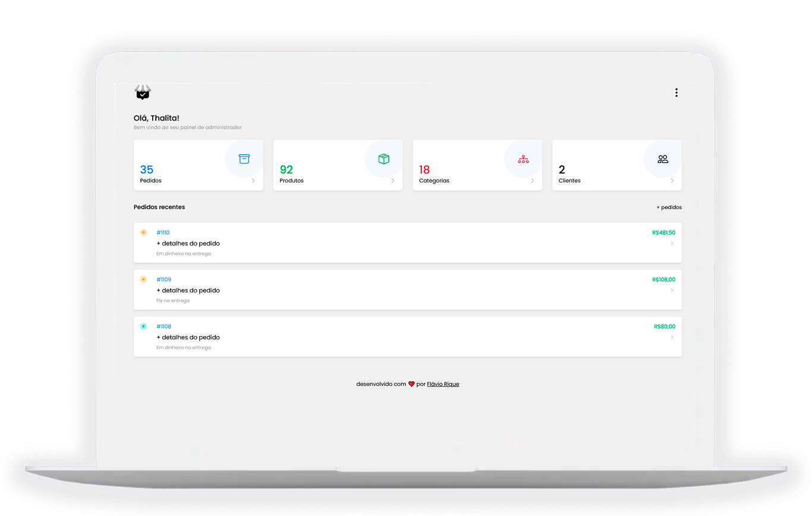The image size is (812, 516).
Task: Click the Clientes people icon
Action: tap(662, 159)
